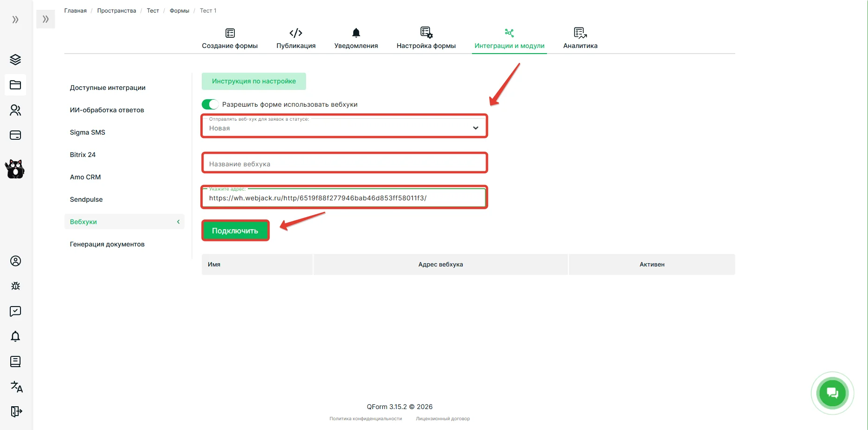The image size is (868, 430).
Task: Select Bitrix 24 integration
Action: click(x=82, y=155)
